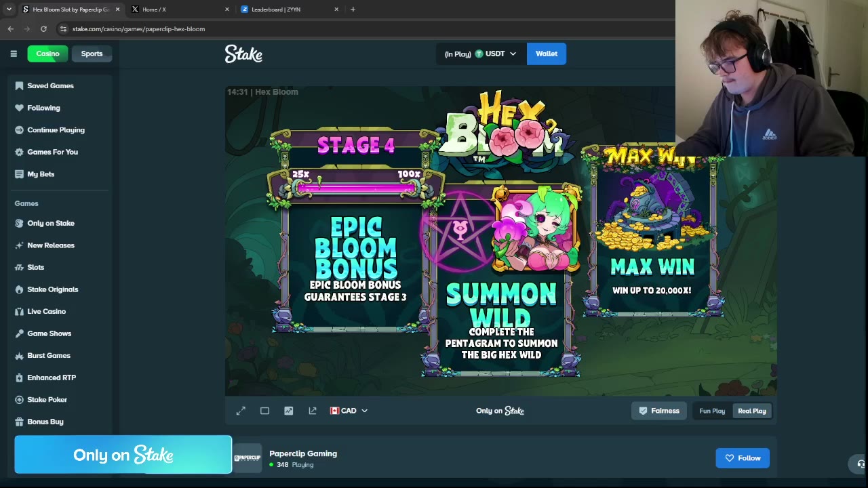Switch to theatre mode view

(264, 411)
